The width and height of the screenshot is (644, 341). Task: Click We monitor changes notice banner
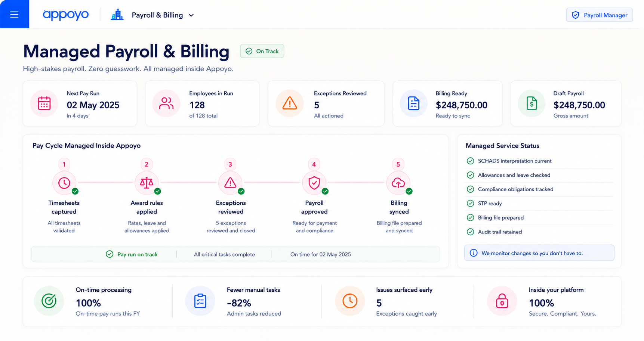[x=539, y=253]
